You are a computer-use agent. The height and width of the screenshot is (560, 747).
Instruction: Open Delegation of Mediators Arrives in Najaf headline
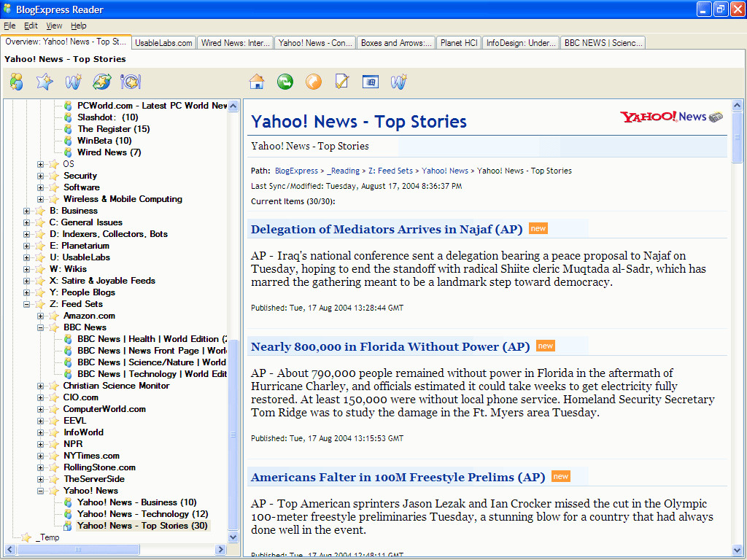tap(387, 230)
